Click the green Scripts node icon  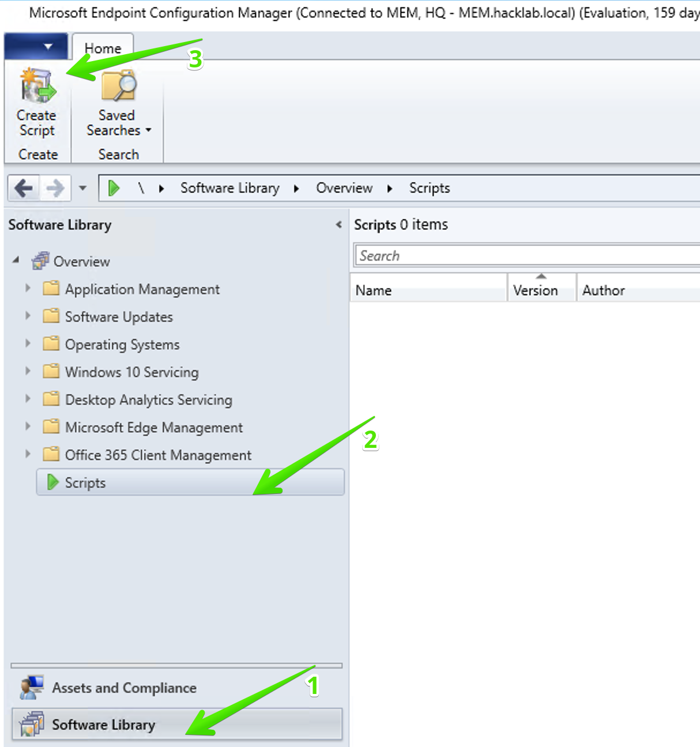pos(52,482)
